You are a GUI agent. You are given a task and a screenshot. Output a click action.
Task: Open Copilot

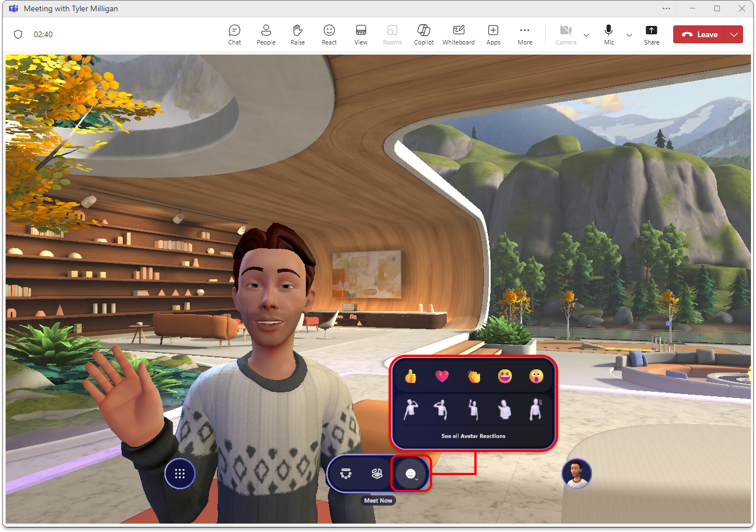423,34
